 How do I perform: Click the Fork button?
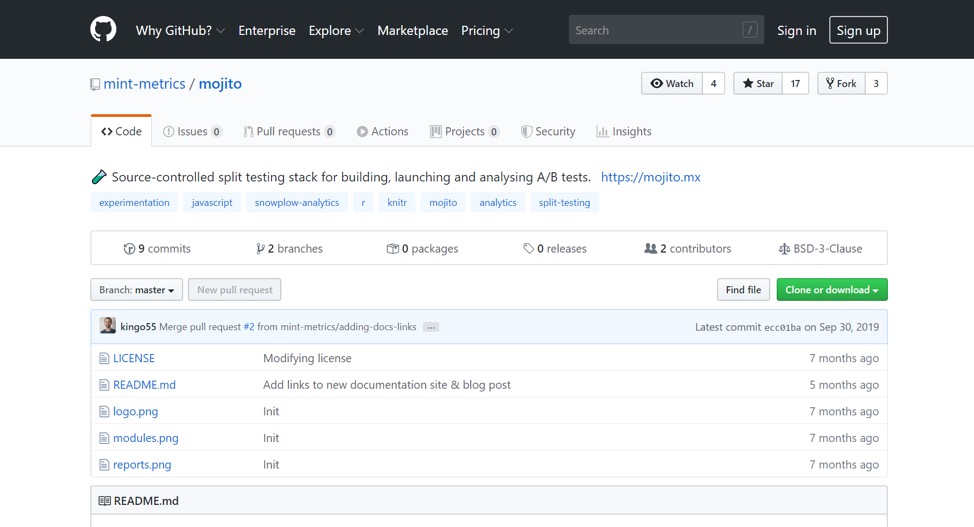[x=842, y=83]
